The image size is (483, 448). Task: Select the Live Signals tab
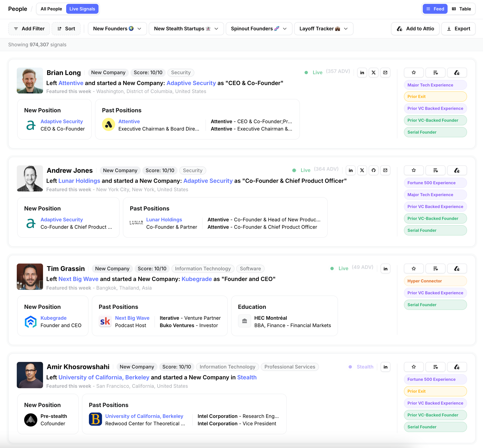tap(82, 9)
